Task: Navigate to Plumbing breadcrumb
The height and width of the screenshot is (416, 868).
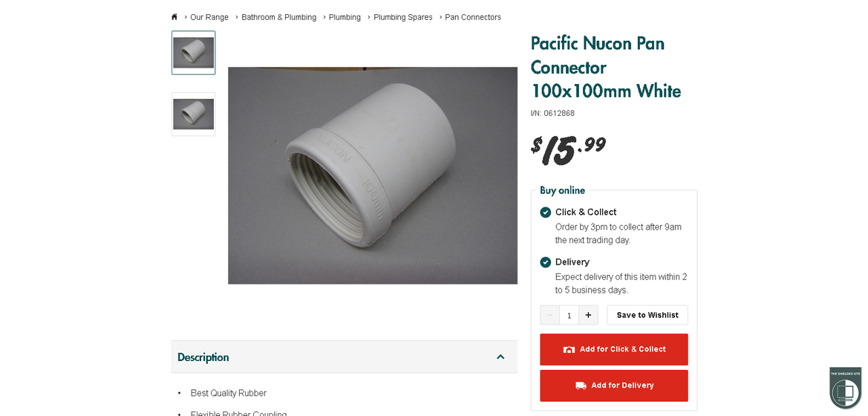Action: click(345, 17)
